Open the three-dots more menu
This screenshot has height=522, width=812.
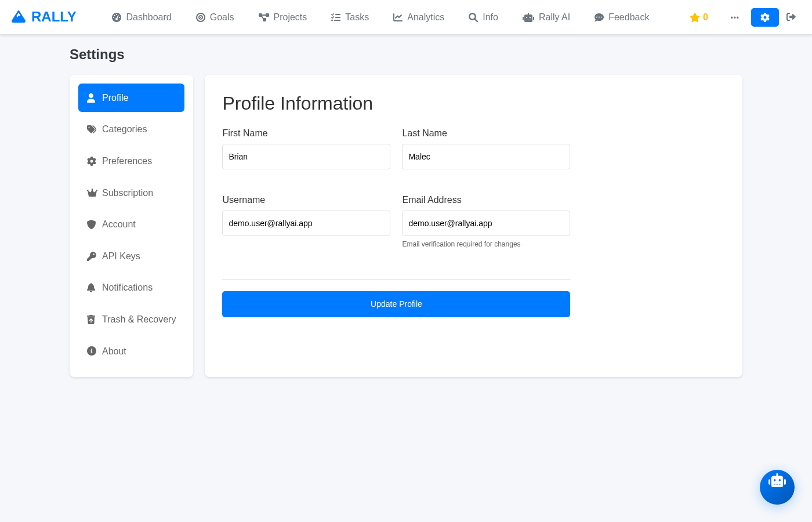tap(734, 17)
